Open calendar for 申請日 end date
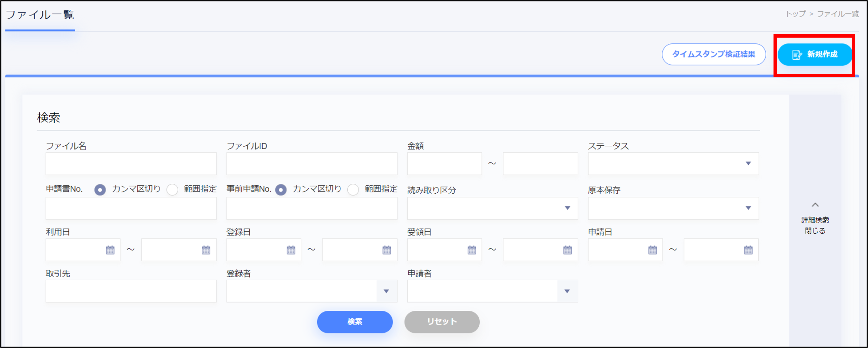Image resolution: width=868 pixels, height=348 pixels. pyautogui.click(x=748, y=250)
